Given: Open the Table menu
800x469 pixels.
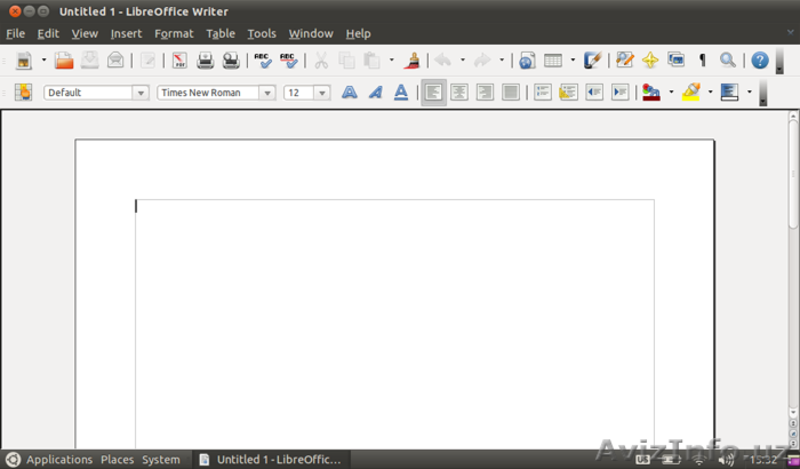Looking at the screenshot, I should [x=220, y=34].
